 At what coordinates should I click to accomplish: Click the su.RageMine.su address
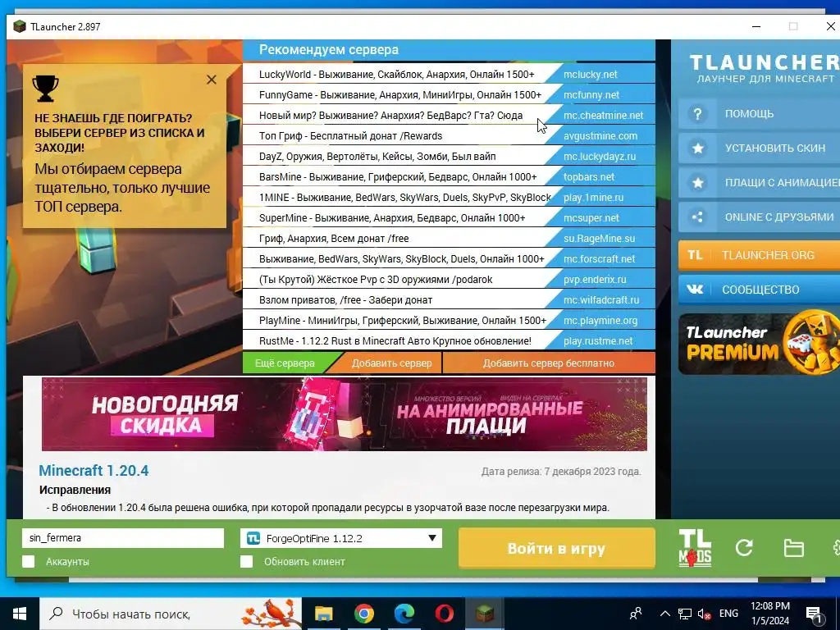click(x=599, y=239)
